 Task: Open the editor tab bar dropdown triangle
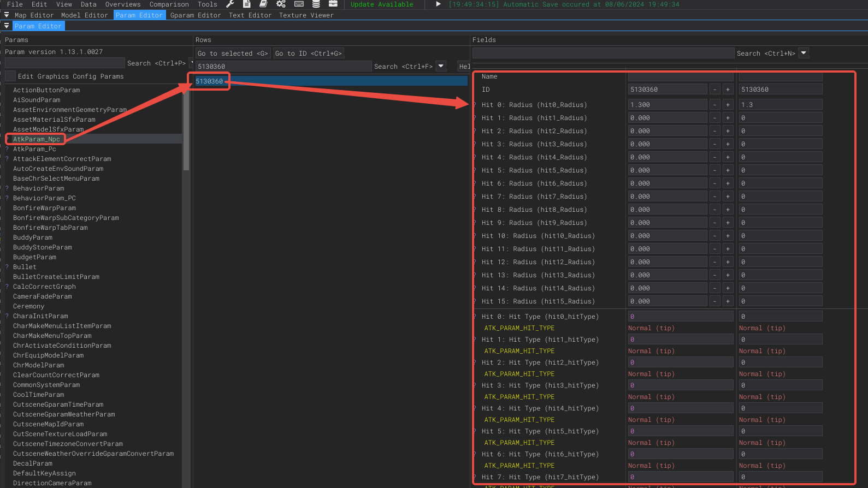point(7,15)
